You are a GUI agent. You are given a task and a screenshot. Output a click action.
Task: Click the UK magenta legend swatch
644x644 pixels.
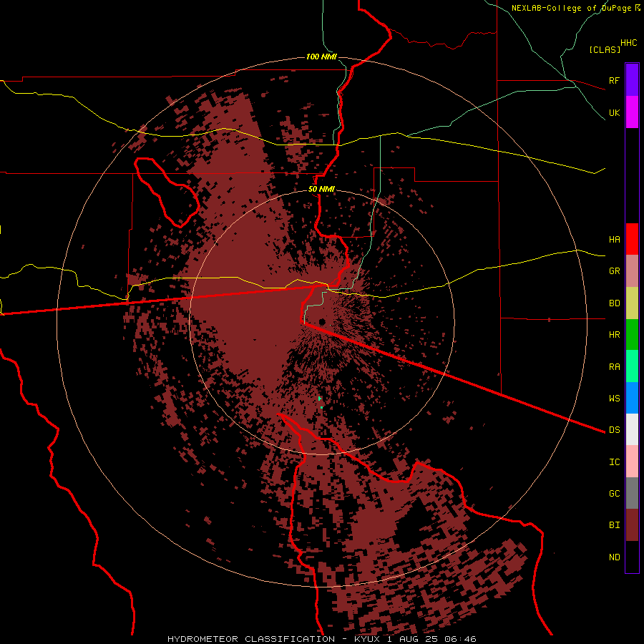click(x=632, y=112)
